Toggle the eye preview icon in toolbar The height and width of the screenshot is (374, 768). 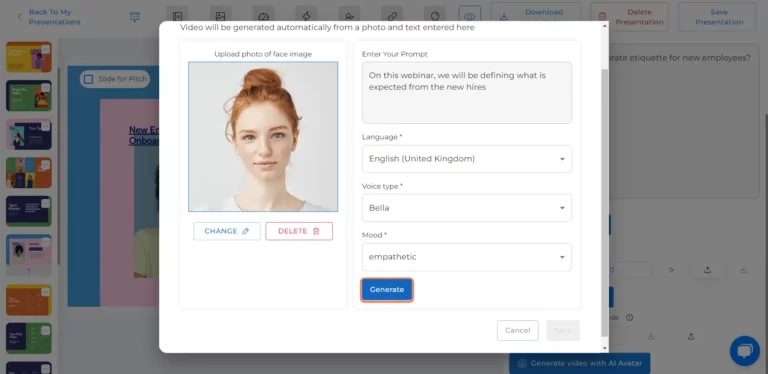click(469, 16)
